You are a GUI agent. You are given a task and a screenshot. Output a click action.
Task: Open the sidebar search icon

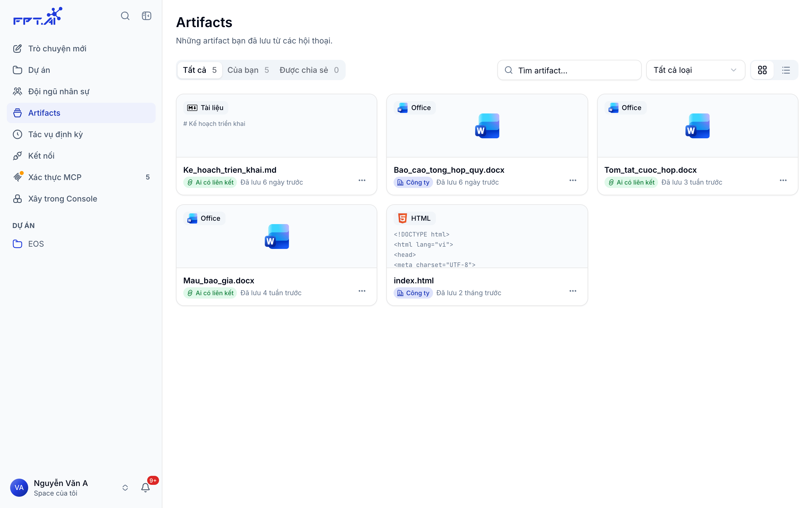(x=125, y=16)
